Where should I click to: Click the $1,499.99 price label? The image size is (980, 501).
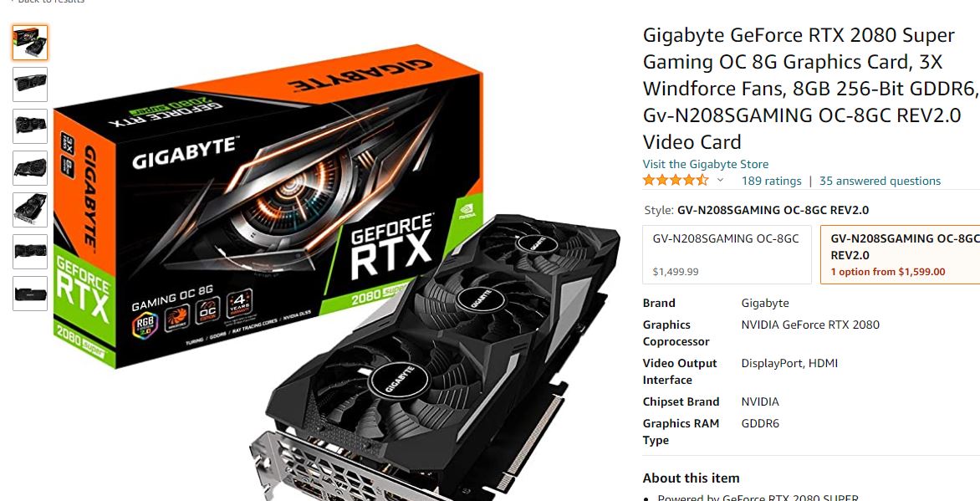coord(676,272)
